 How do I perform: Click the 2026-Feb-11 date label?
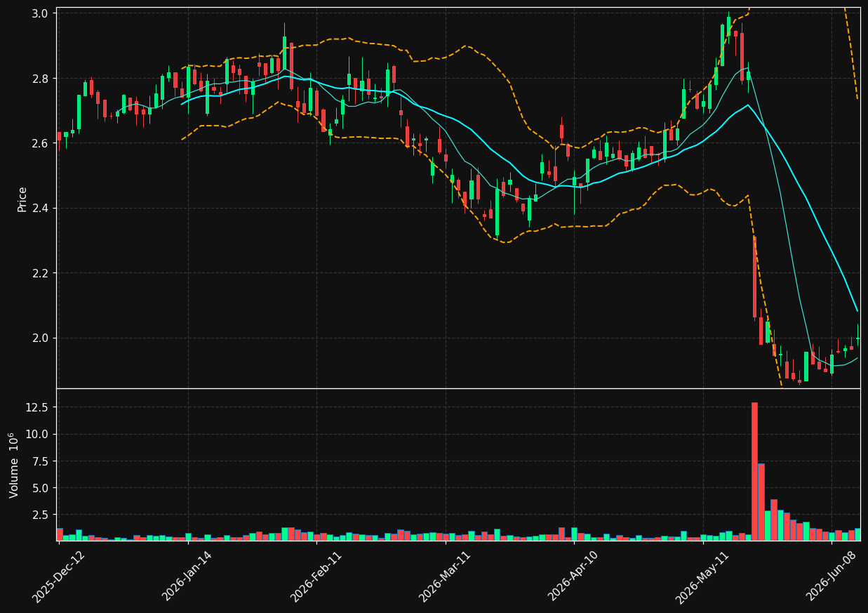[x=316, y=578]
